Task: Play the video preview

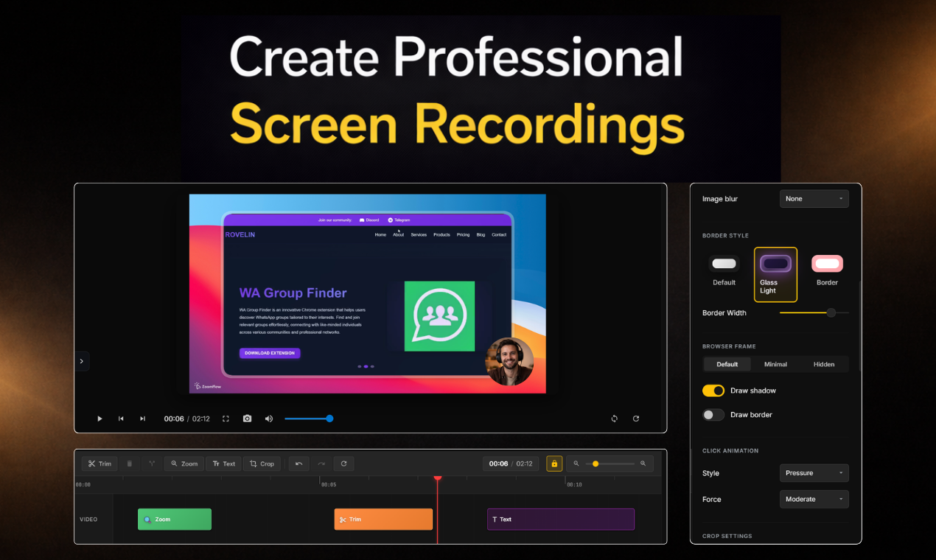Action: click(x=99, y=419)
